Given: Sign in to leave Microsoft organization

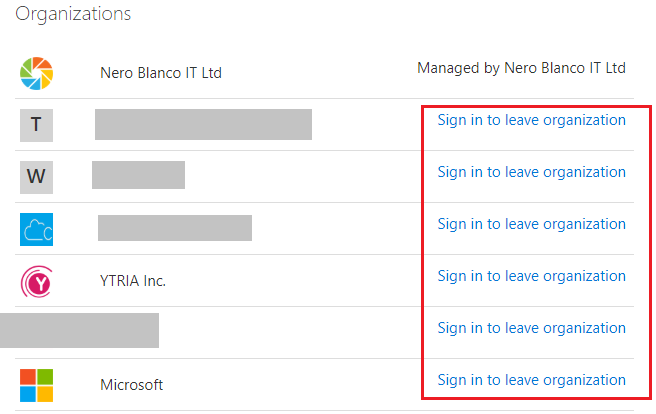Looking at the screenshot, I should (x=531, y=380).
